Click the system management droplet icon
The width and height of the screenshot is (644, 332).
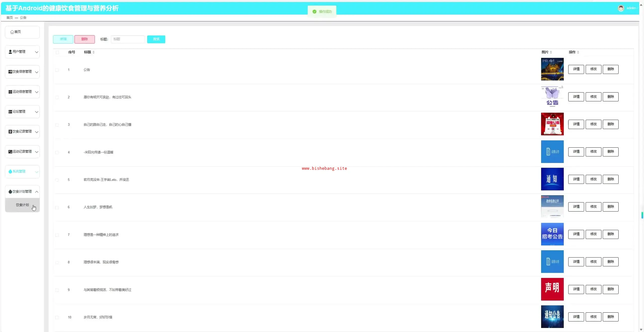(10, 172)
